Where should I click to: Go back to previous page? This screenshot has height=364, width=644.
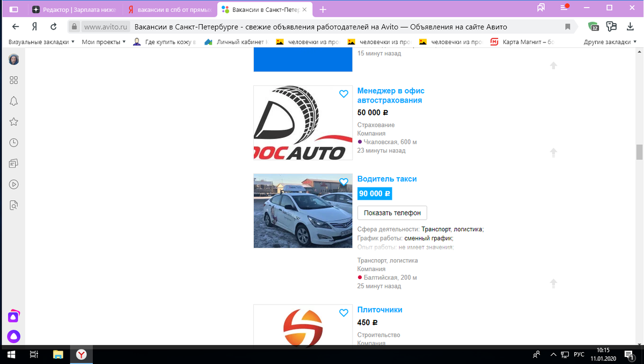tap(16, 27)
